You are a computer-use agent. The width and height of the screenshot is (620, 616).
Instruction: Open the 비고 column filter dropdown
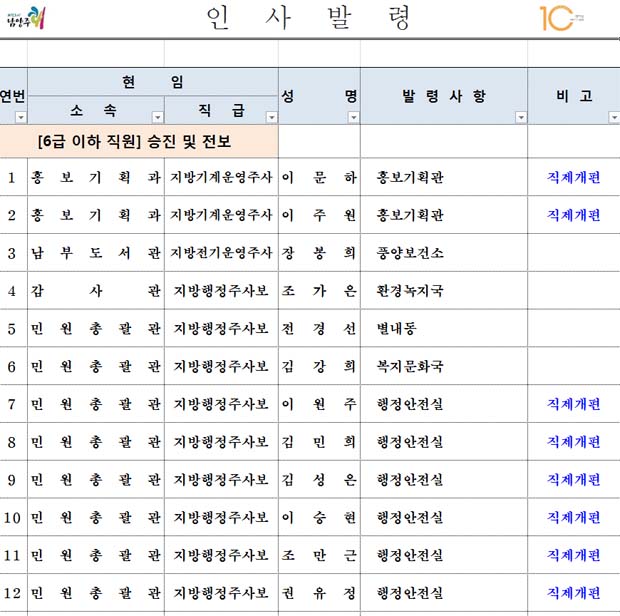point(614,117)
